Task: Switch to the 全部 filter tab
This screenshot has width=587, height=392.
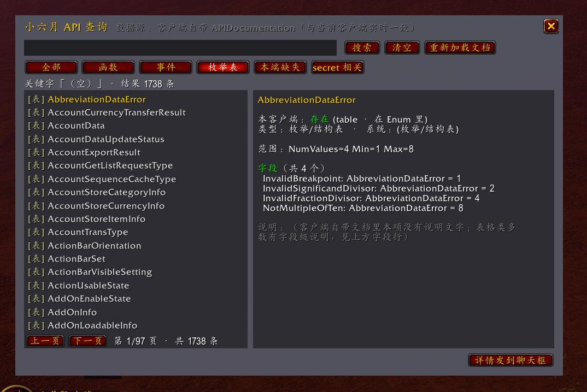Action: [51, 67]
